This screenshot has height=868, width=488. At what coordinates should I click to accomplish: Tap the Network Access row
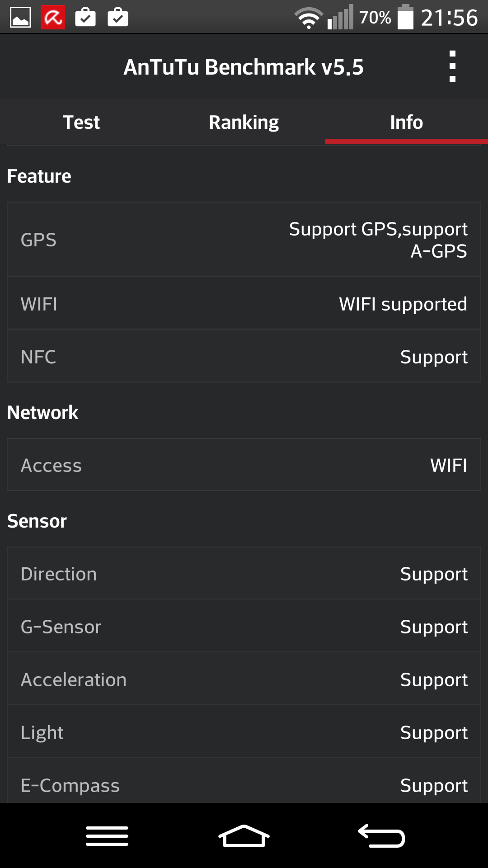(x=244, y=465)
